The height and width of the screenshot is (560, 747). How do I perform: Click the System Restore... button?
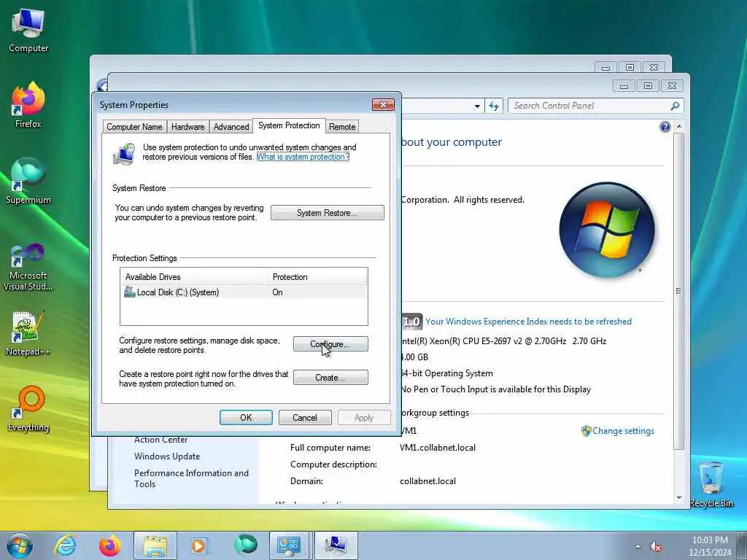click(328, 213)
